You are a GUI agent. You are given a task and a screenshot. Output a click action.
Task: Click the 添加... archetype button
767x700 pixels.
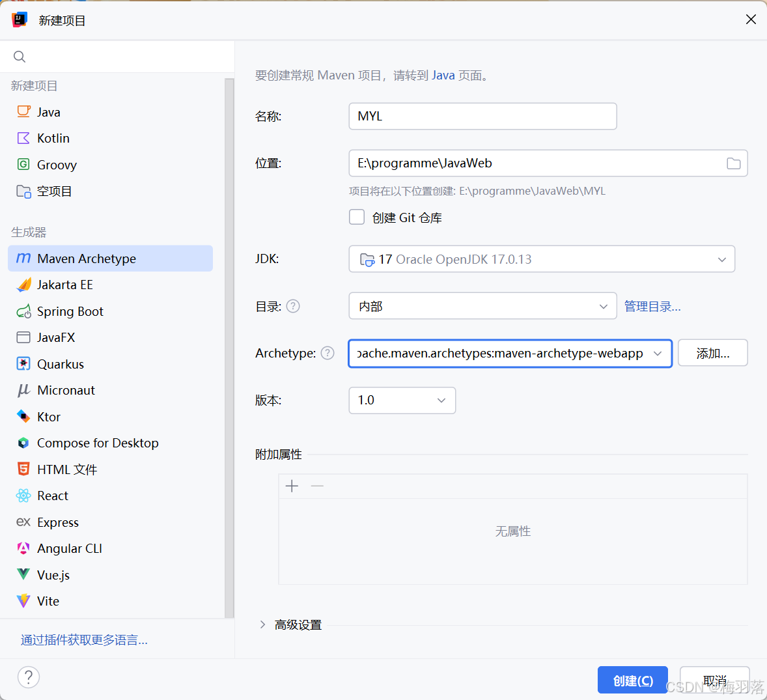pos(713,353)
